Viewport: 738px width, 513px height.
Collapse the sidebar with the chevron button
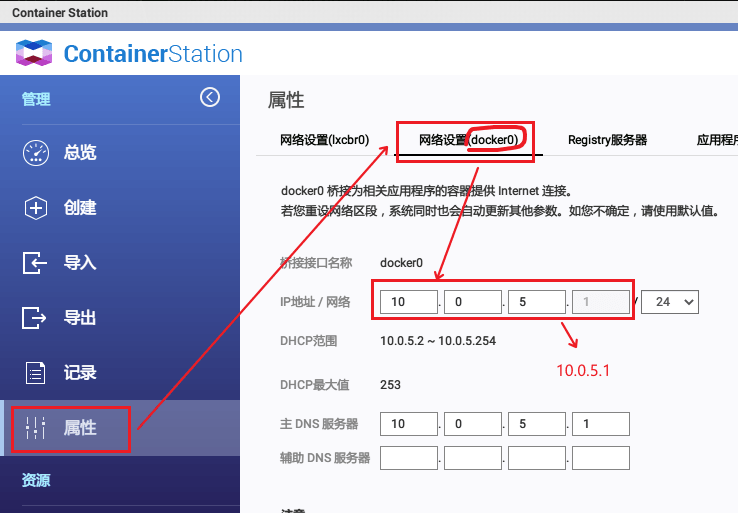(209, 97)
